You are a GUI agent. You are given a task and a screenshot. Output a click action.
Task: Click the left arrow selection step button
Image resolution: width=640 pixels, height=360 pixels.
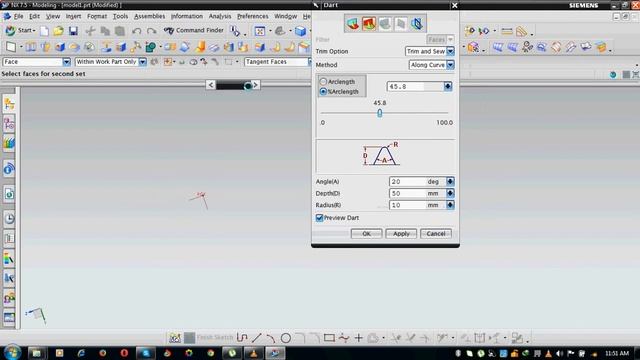coord(211,85)
